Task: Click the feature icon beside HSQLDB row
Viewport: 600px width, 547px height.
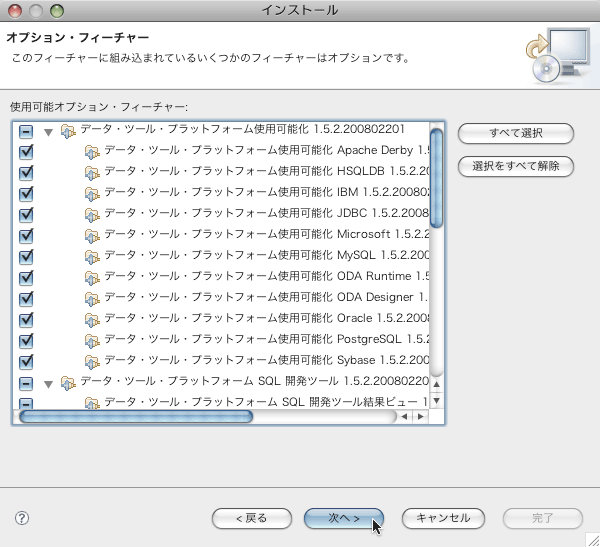Action: coord(92,173)
